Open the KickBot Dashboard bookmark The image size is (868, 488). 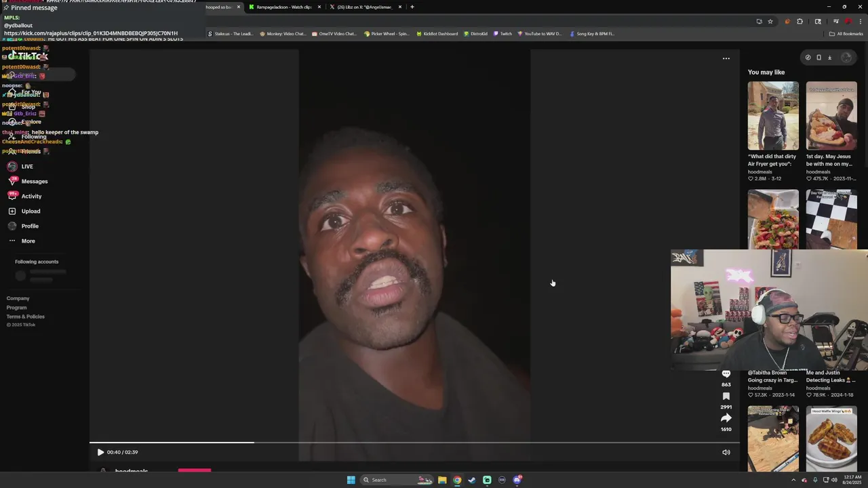click(x=437, y=34)
